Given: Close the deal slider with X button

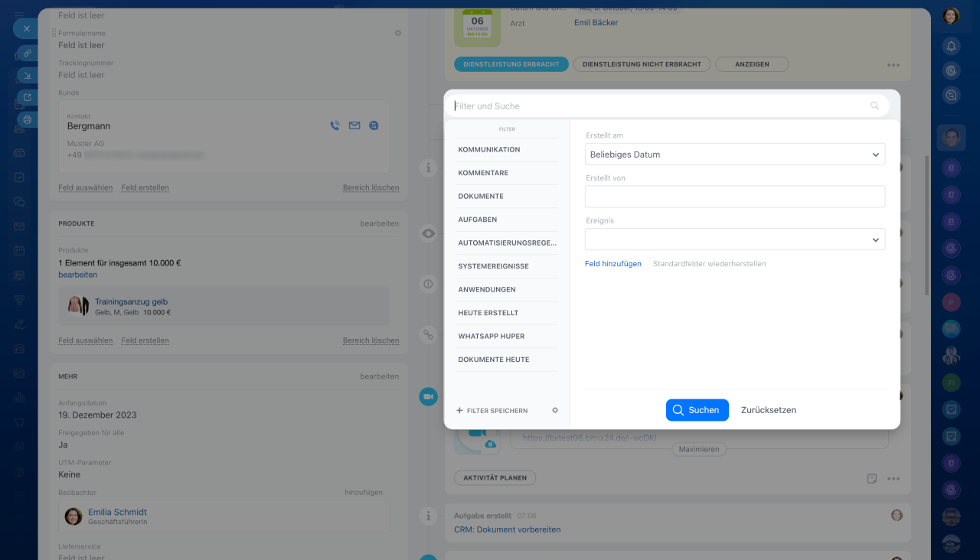Looking at the screenshot, I should 26,28.
